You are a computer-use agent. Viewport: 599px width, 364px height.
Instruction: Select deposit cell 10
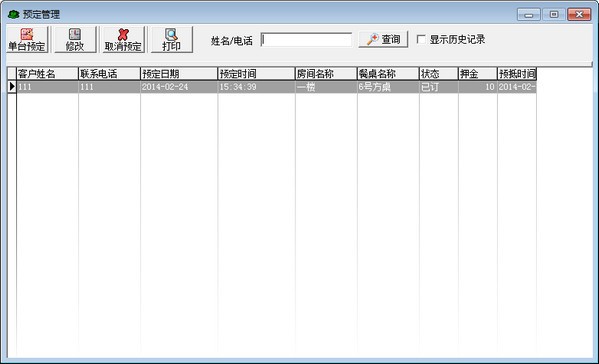click(x=478, y=87)
